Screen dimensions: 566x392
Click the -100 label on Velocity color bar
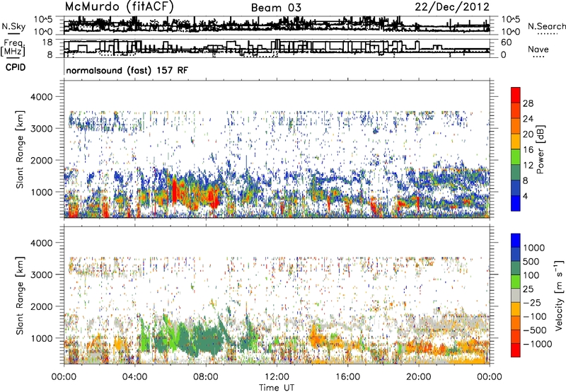[x=536, y=316]
